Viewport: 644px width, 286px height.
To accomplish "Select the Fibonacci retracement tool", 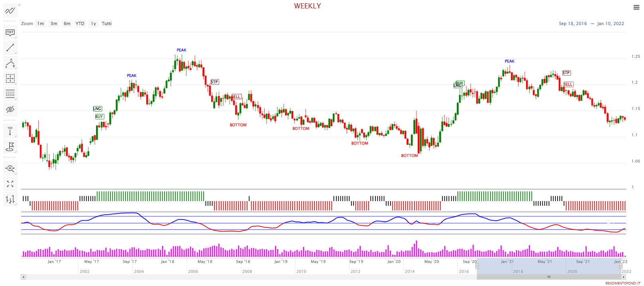I will coord(10,94).
